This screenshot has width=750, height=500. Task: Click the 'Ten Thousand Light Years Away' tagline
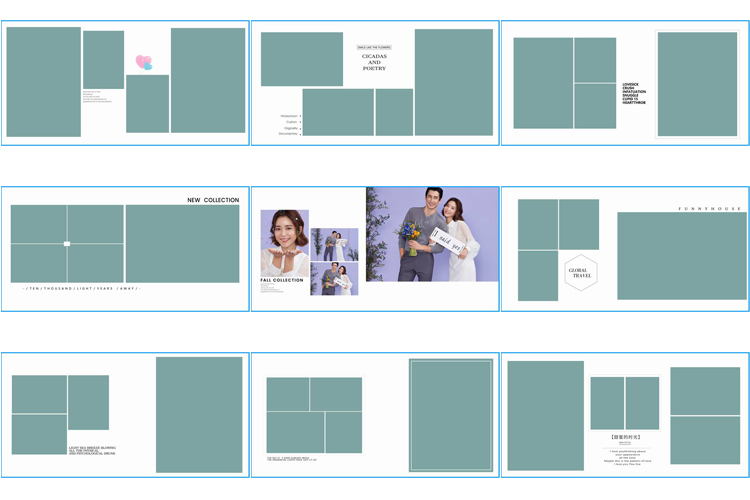[82, 289]
